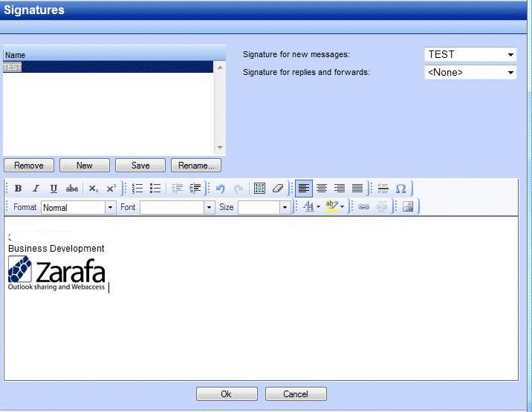Enable left text alignment
The image size is (532, 412).
click(303, 189)
